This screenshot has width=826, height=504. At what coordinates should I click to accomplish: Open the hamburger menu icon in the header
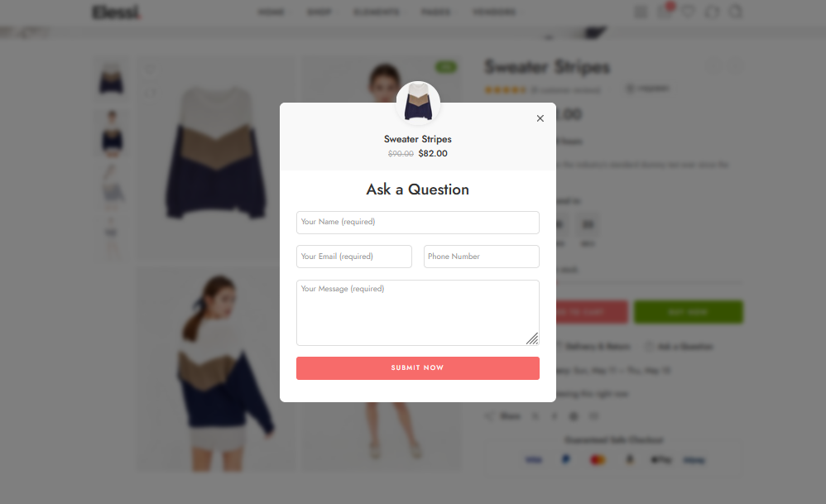point(641,12)
